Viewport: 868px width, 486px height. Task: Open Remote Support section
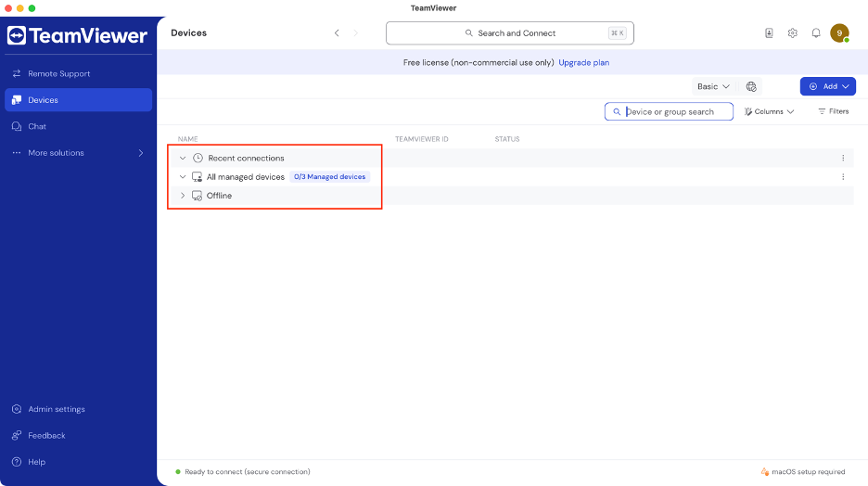[78, 73]
